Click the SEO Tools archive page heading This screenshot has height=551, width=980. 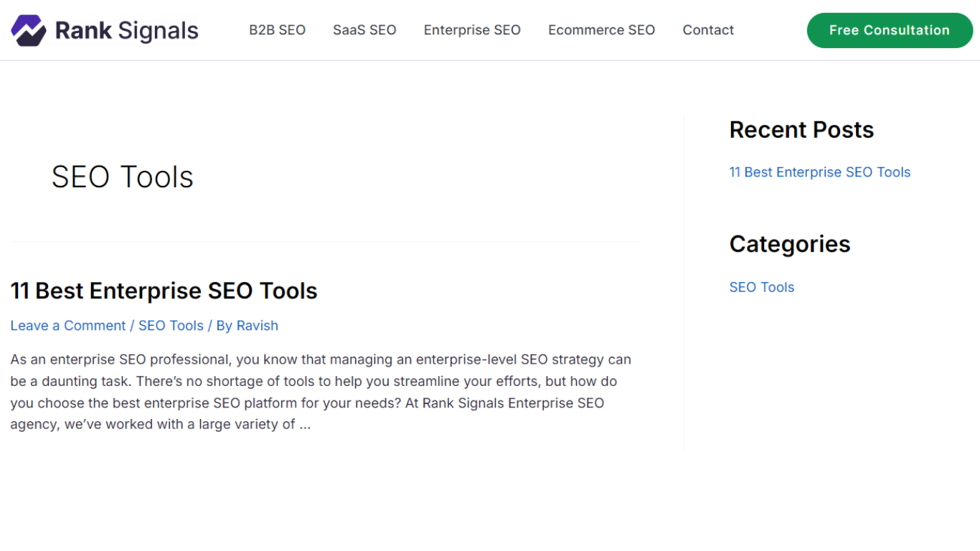point(123,177)
